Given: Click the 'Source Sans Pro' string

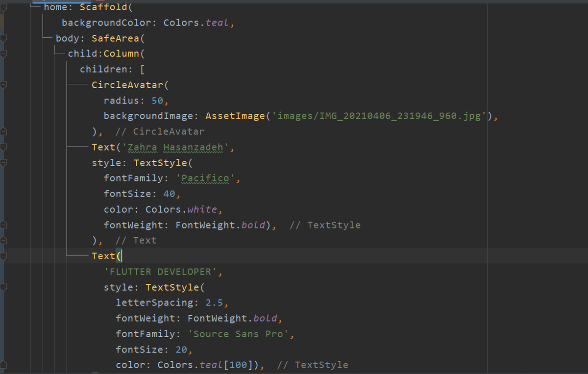Looking at the screenshot, I should coord(239,334).
